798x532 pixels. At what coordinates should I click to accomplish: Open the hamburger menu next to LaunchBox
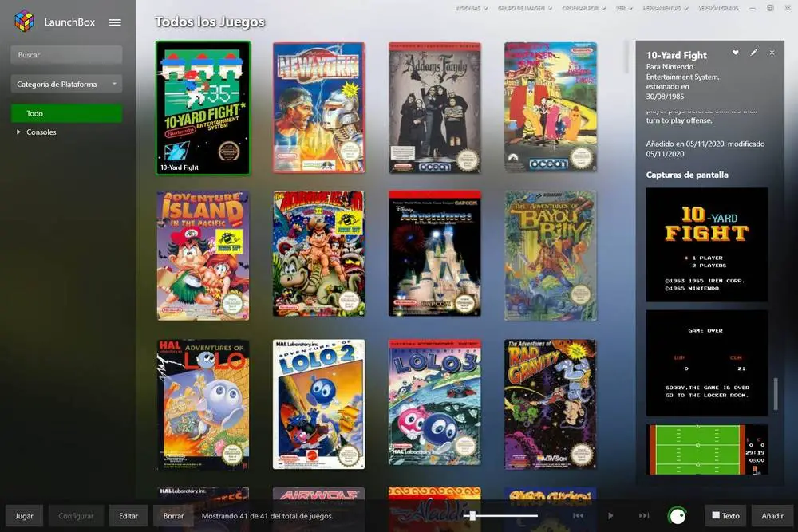coord(115,22)
